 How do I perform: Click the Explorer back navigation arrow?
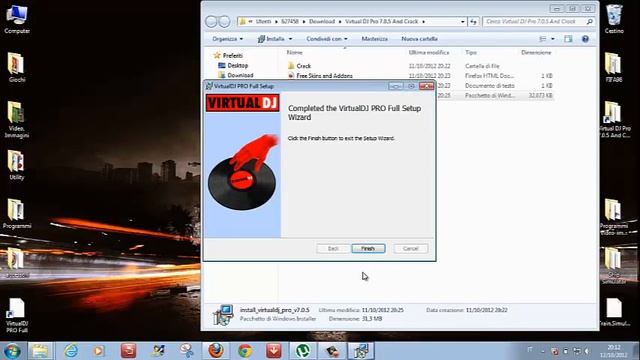(x=211, y=21)
